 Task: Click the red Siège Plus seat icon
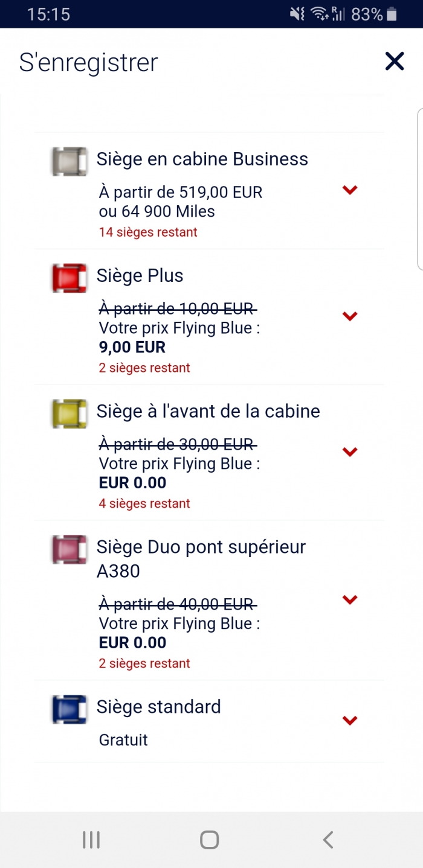click(x=69, y=278)
